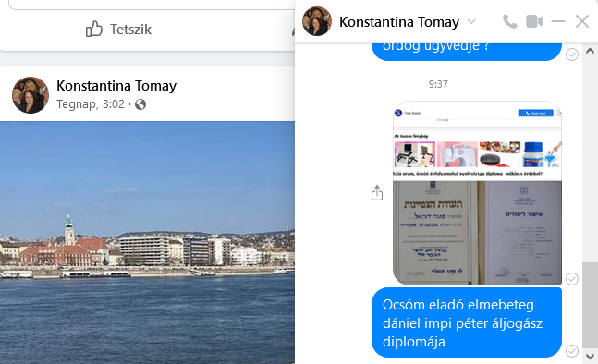The height and width of the screenshot is (364, 598).
Task: Open the sent diploma image message
Action: [477, 193]
